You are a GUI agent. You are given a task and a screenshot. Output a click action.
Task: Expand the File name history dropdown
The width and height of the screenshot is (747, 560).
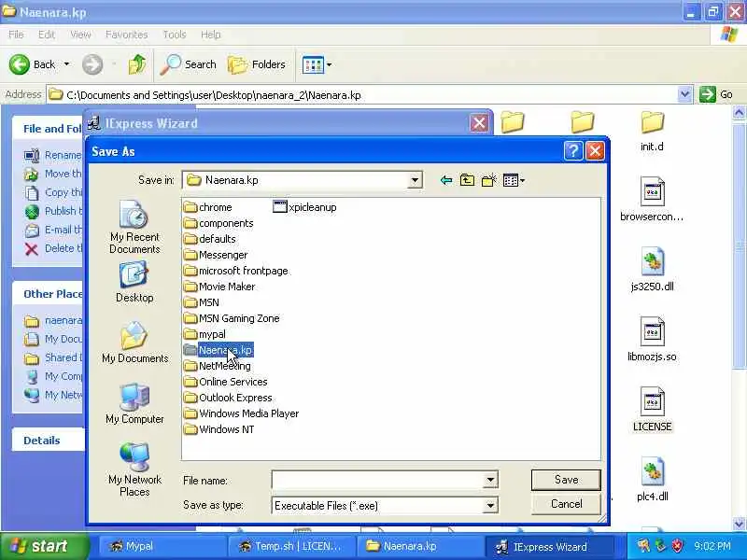(x=490, y=480)
